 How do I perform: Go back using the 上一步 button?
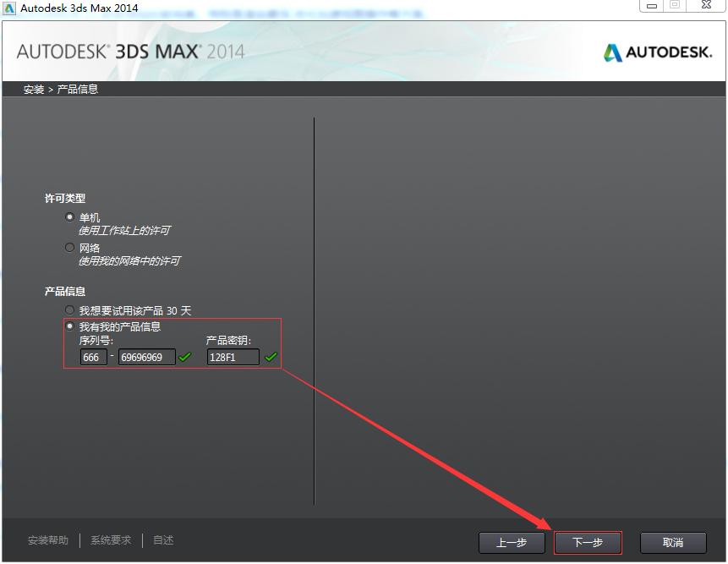point(512,542)
